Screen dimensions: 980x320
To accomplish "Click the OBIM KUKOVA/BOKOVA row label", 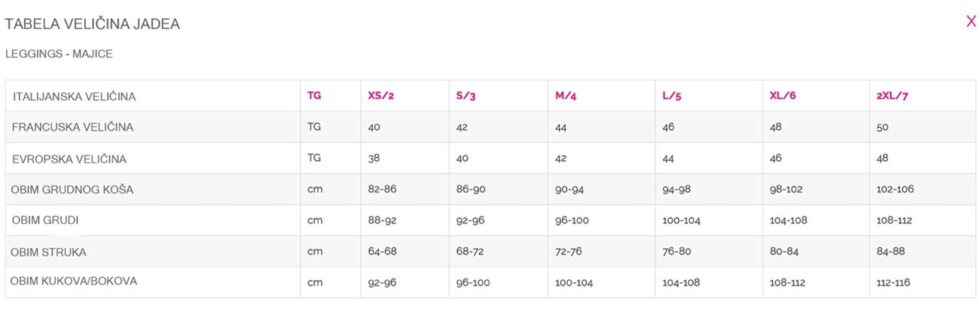I will (73, 281).
